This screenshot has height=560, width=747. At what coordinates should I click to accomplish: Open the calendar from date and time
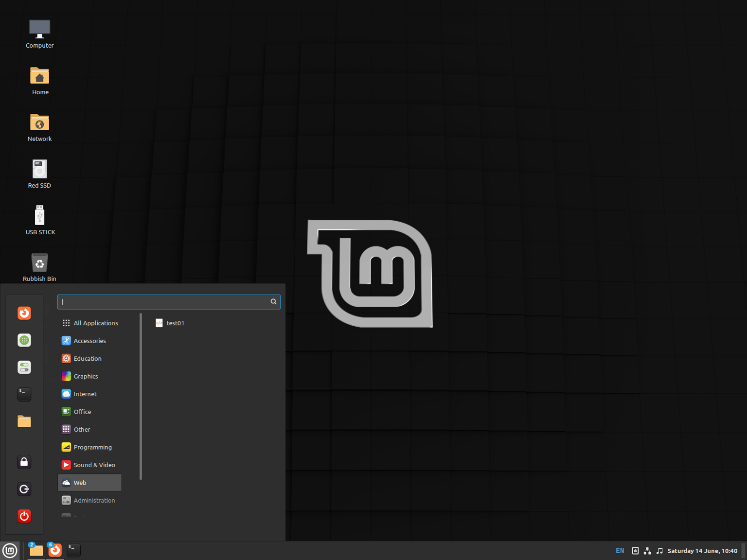(x=702, y=551)
